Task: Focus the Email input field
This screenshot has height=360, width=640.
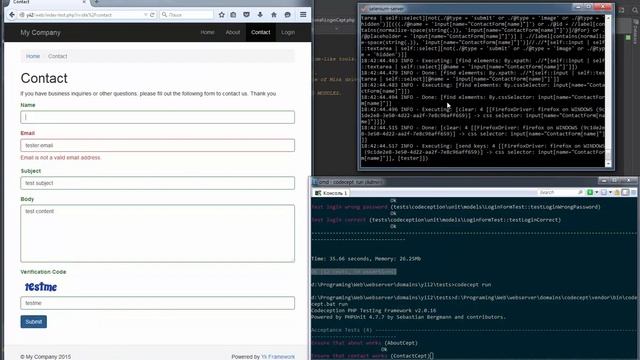Action: (158, 145)
